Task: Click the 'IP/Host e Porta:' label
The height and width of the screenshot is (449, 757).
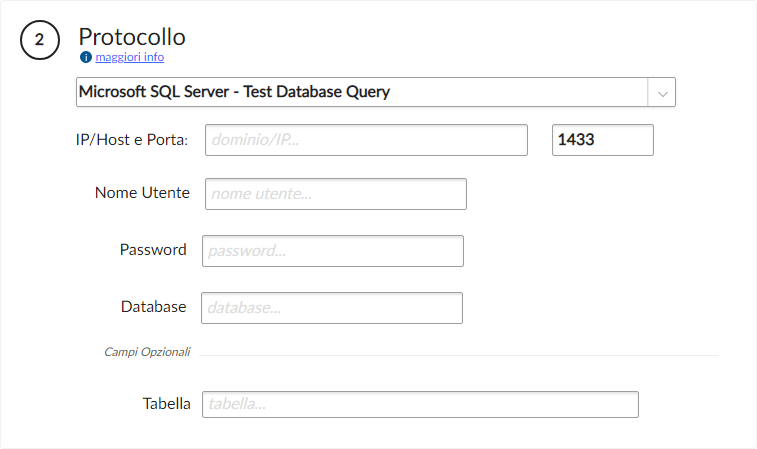Action: click(x=132, y=140)
